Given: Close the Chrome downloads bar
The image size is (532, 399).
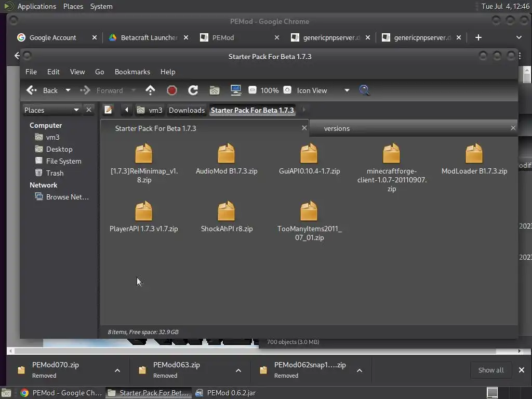Looking at the screenshot, I should [522, 370].
